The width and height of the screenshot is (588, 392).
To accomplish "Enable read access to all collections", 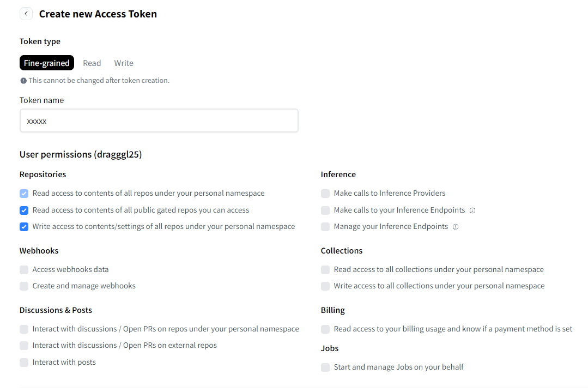I will point(325,270).
